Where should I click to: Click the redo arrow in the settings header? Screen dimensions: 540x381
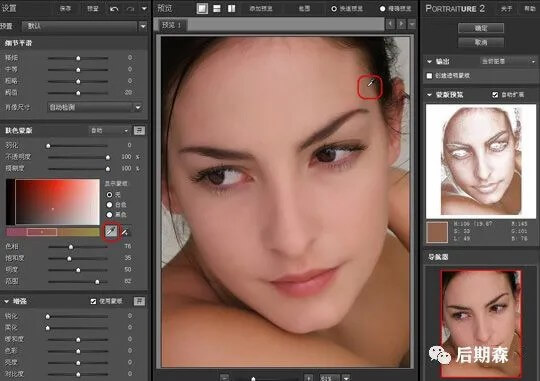pyautogui.click(x=131, y=9)
